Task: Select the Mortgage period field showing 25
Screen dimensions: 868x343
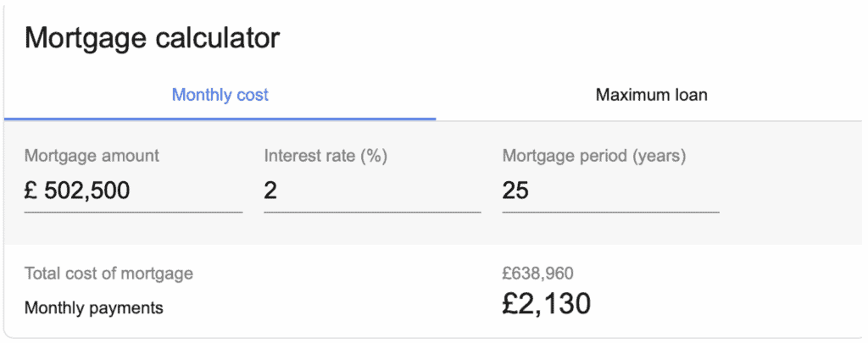Action: point(610,191)
